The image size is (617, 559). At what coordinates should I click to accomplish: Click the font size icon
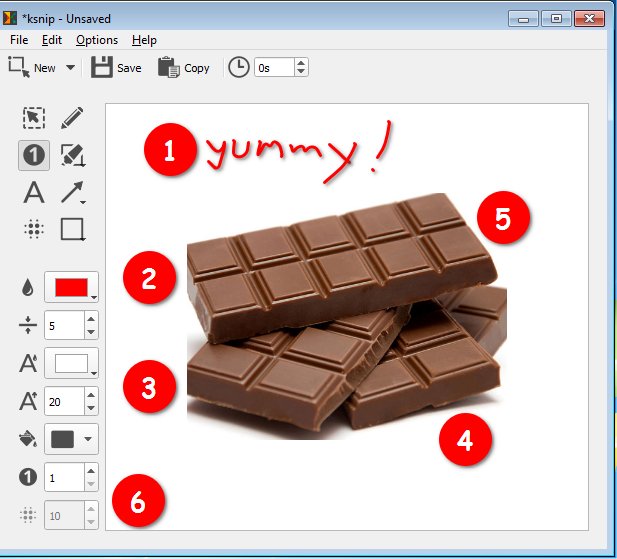click(28, 401)
